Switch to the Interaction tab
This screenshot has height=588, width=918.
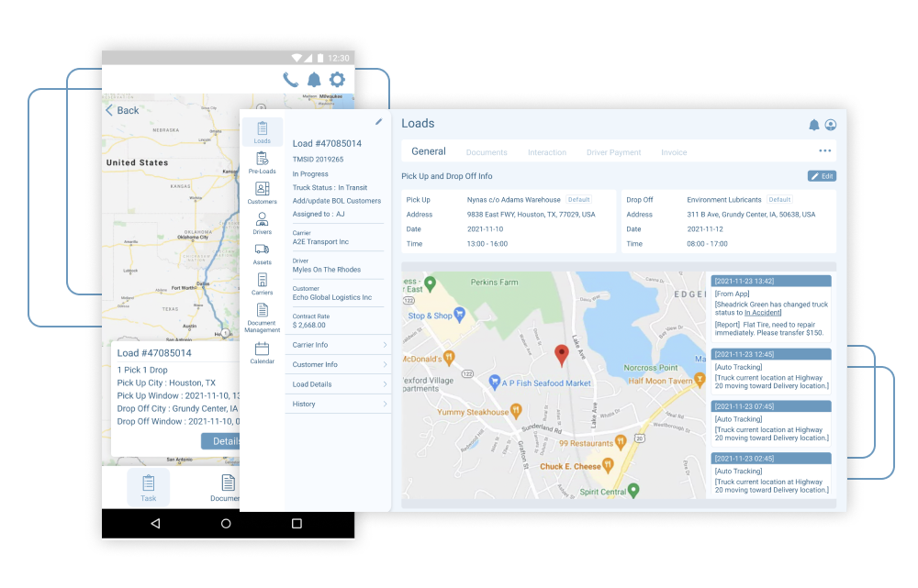[x=547, y=152]
